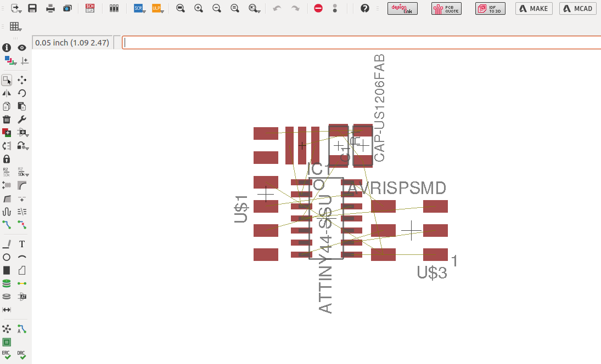The width and height of the screenshot is (601, 364).
Task: Click the design link button
Action: coord(402,8)
